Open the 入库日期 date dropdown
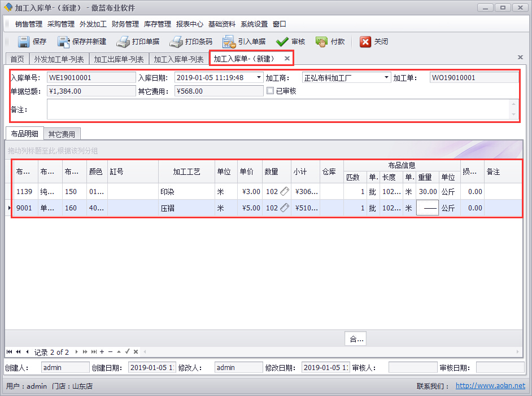Image resolution: width=532 pixels, height=396 pixels. (x=259, y=78)
